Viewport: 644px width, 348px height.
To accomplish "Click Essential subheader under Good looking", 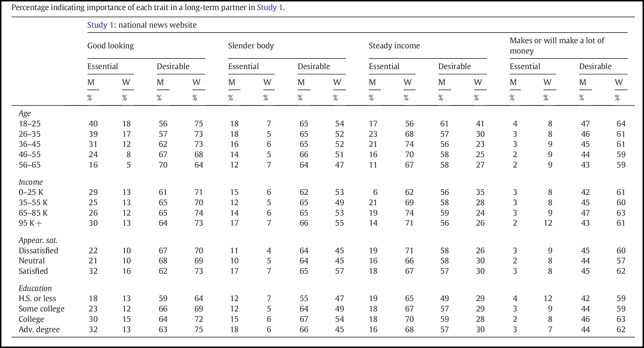I will click(103, 66).
